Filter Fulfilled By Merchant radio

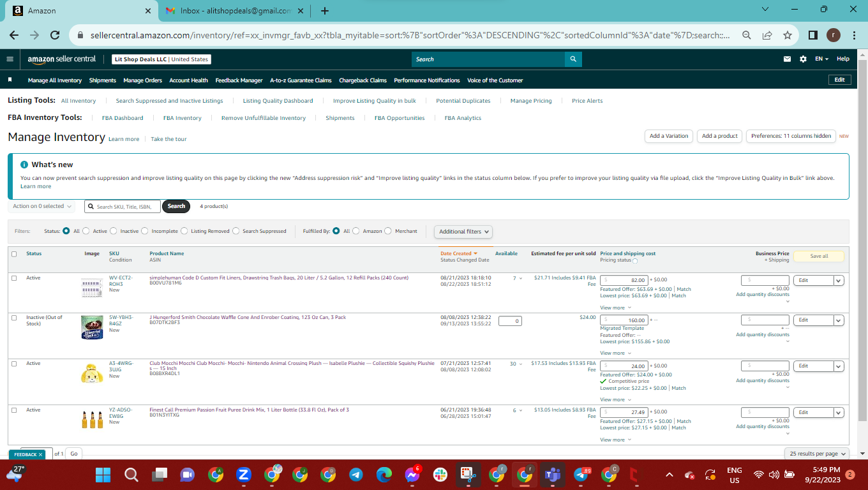click(388, 231)
